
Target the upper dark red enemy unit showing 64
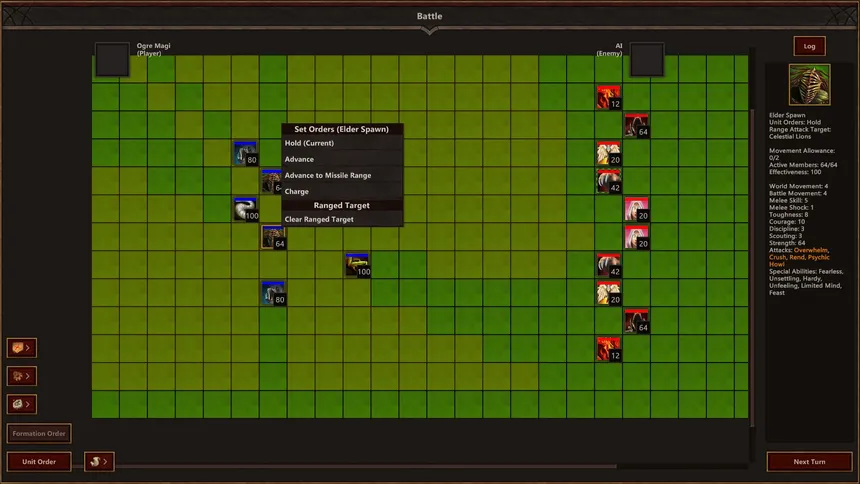[x=637, y=125]
